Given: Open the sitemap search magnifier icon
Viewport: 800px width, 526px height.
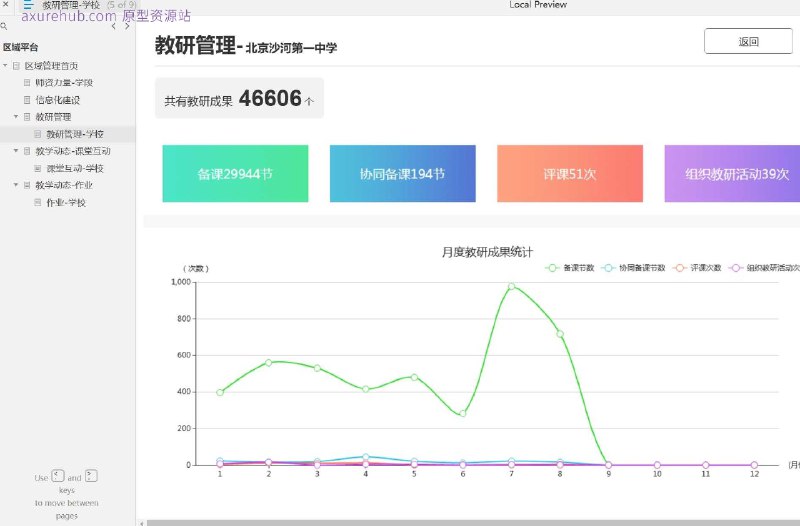Looking at the screenshot, I should 4,26.
